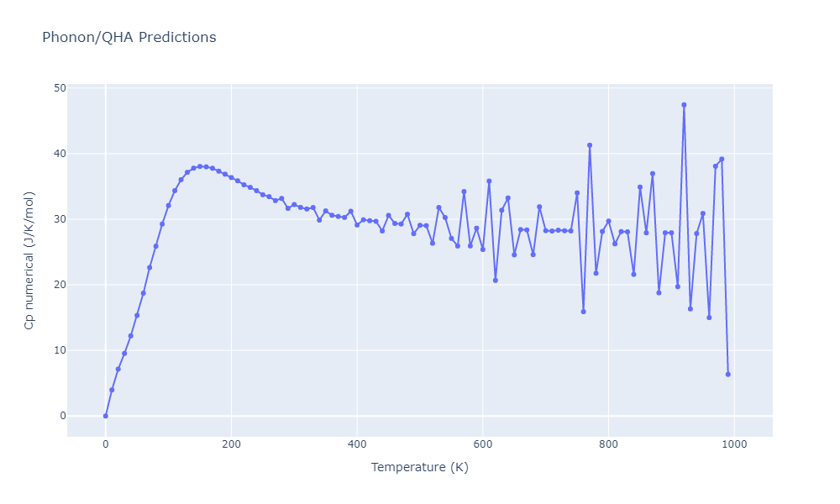Click the dip data point near 620 K
Screen dimensions: 840x504
coord(496,281)
